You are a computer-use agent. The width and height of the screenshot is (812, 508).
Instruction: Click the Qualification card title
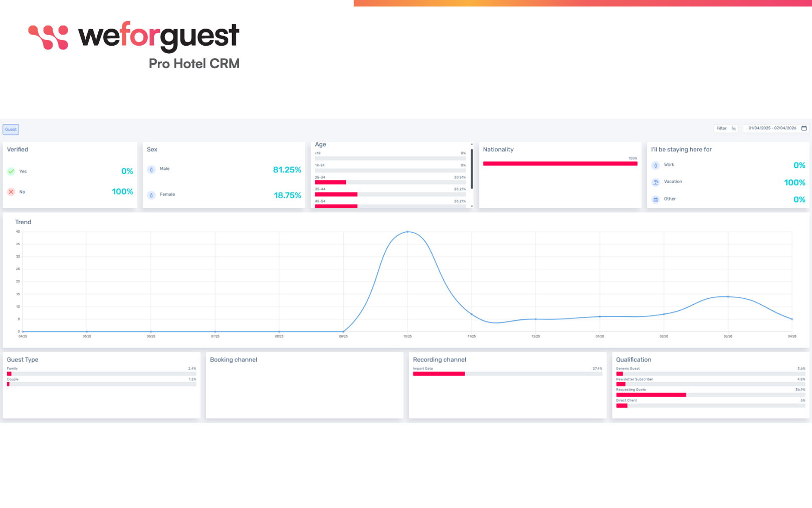pyautogui.click(x=634, y=360)
